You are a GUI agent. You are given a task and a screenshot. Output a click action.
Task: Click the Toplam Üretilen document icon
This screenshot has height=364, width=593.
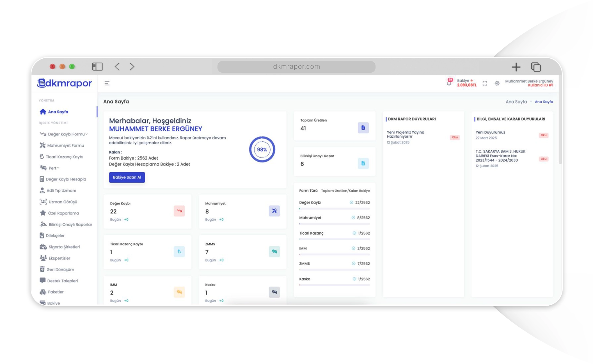[x=363, y=128]
